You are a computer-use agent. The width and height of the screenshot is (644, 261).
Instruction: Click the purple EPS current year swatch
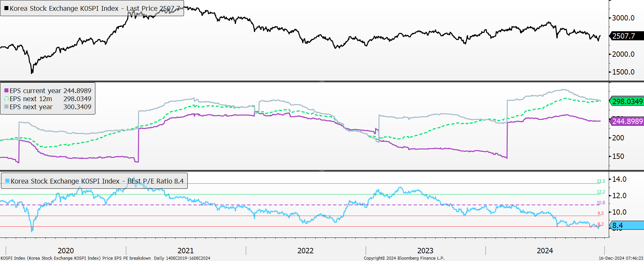click(x=6, y=91)
